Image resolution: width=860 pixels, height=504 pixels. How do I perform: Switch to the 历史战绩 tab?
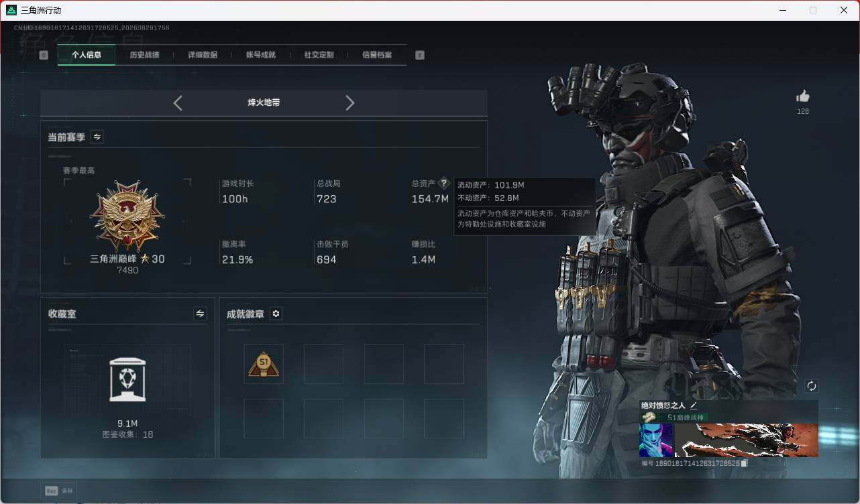(x=144, y=55)
